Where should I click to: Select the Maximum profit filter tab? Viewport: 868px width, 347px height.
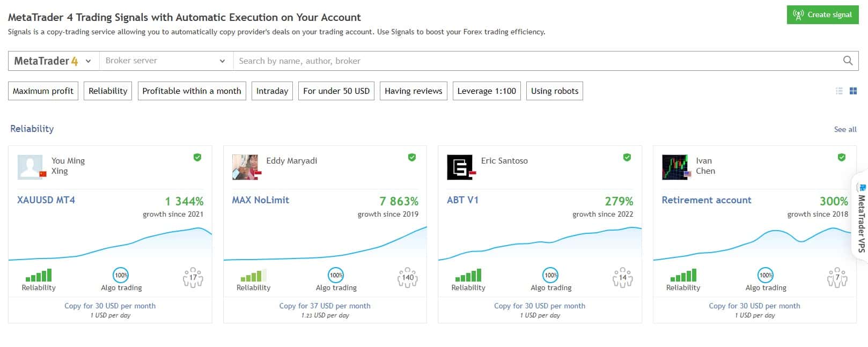coord(43,91)
